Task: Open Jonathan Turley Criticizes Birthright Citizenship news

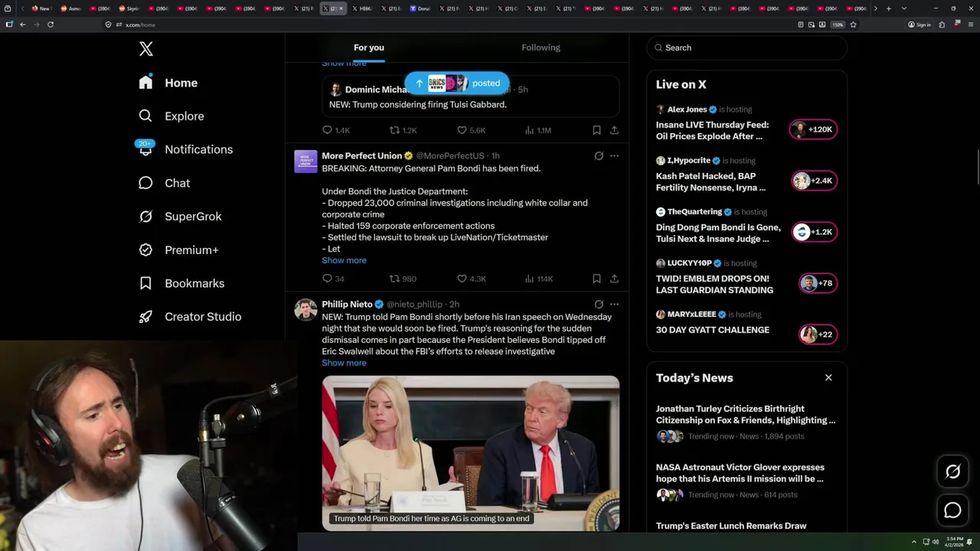Action: 746,414
